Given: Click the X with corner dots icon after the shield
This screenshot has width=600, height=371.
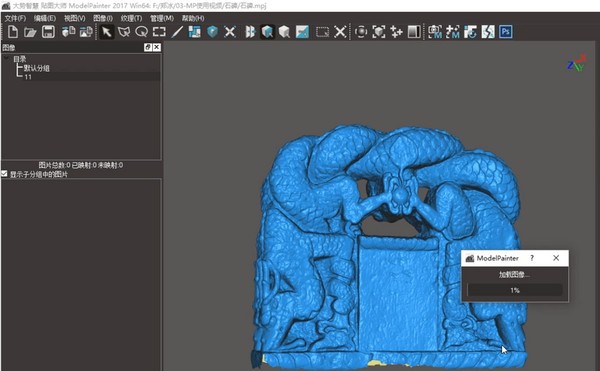Looking at the screenshot, I should pyautogui.click(x=230, y=32).
